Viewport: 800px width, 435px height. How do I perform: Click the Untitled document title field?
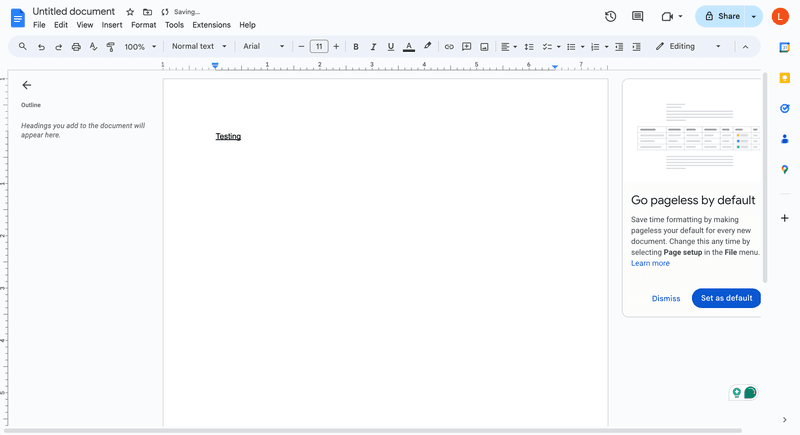74,11
